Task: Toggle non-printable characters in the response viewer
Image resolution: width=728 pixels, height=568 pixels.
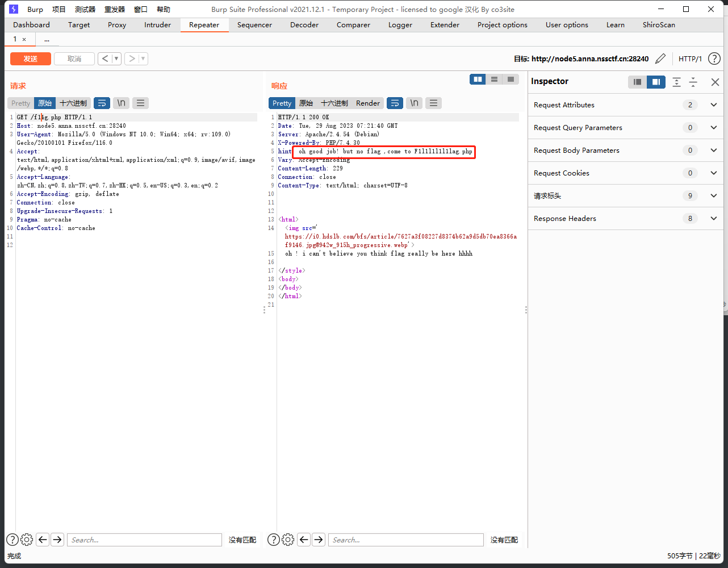Action: (414, 103)
